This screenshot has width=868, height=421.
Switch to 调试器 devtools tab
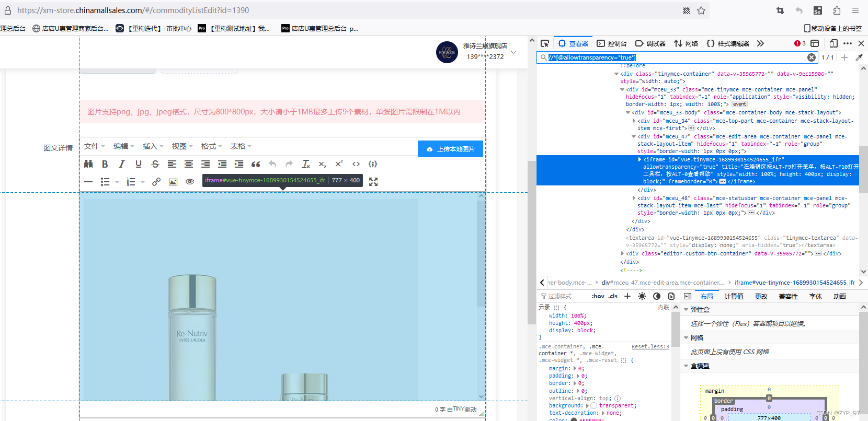point(650,43)
